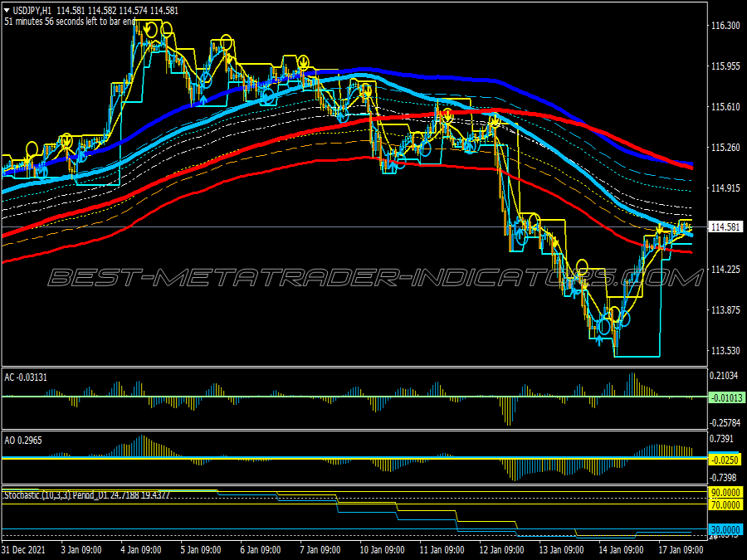Image resolution: width=747 pixels, height=560 pixels.
Task: Click price scale value 115.610
Action: 725,107
